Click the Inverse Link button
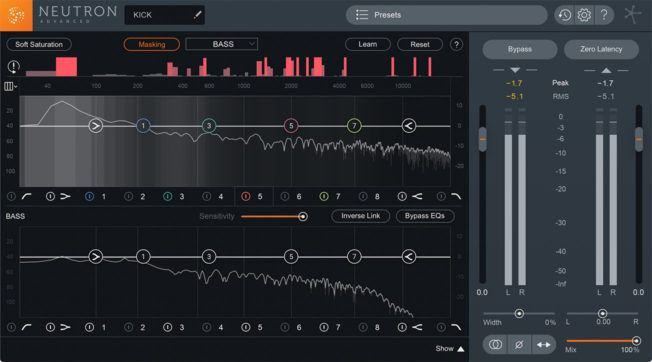The width and height of the screenshot is (652, 362). 361,216
